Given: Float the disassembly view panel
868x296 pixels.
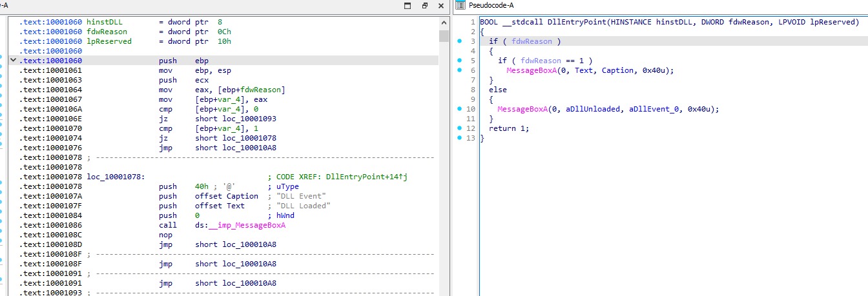Looking at the screenshot, I should coord(424,5).
